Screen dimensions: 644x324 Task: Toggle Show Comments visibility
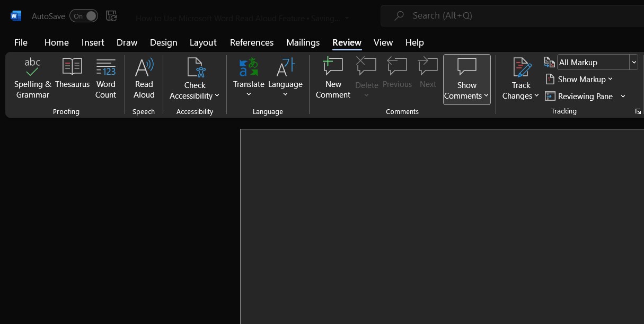pyautogui.click(x=466, y=78)
